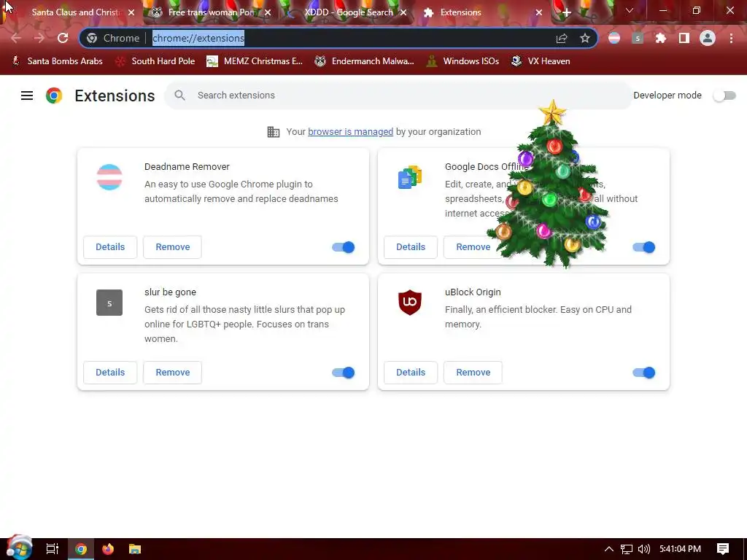Click the search magnifier icon
This screenshot has height=560, width=747.
[179, 96]
